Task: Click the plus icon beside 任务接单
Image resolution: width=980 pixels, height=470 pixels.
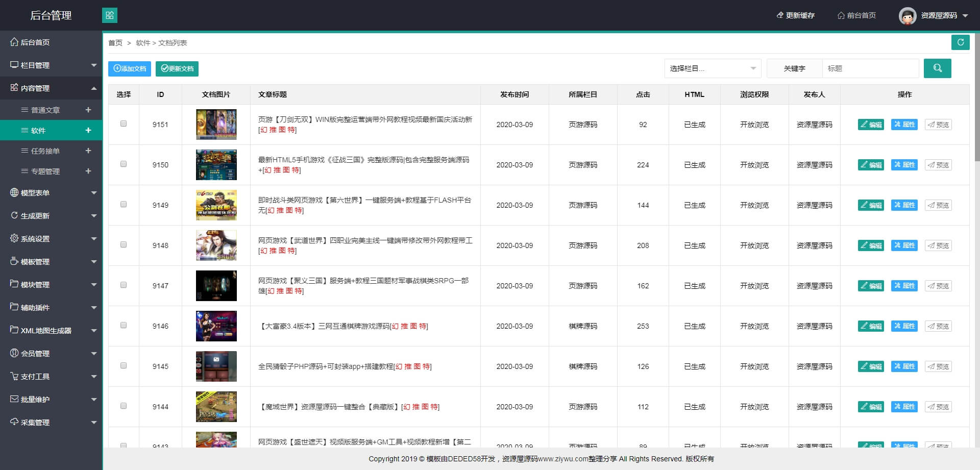Action: coord(88,151)
